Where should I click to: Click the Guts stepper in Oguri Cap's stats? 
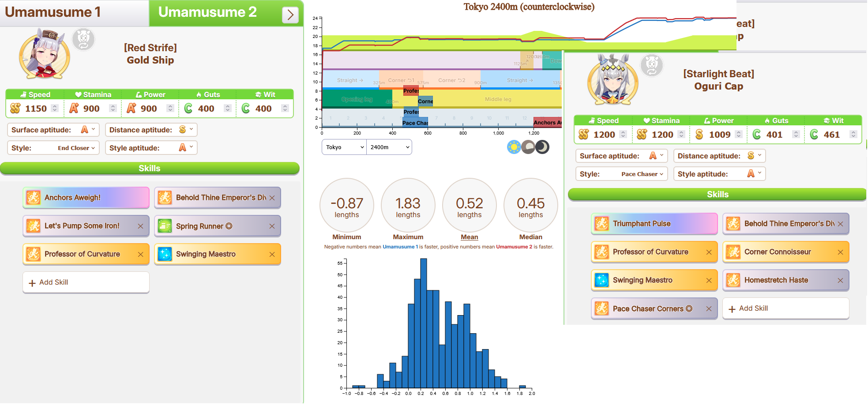(796, 134)
